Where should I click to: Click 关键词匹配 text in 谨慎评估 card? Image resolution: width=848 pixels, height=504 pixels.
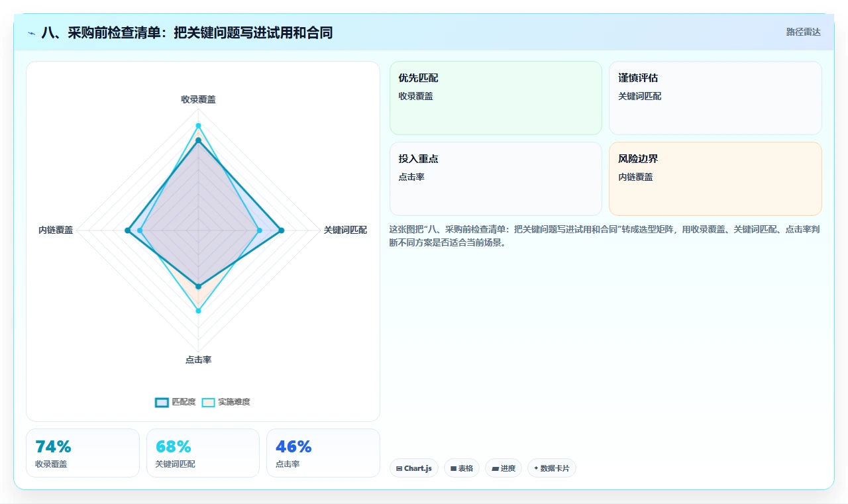[639, 96]
